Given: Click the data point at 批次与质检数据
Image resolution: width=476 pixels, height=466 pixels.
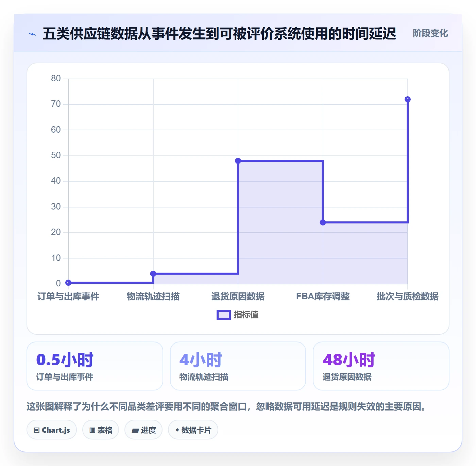Looking at the screenshot, I should click(x=408, y=99).
